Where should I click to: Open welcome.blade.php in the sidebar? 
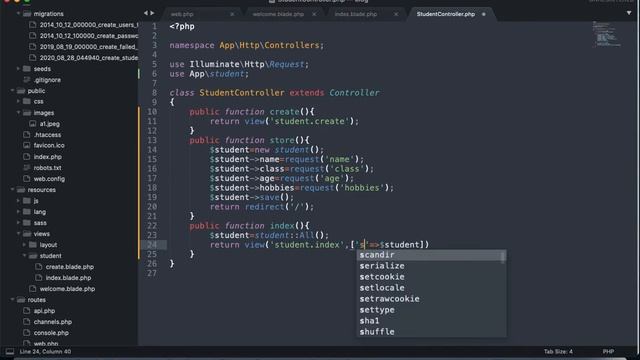67,289
